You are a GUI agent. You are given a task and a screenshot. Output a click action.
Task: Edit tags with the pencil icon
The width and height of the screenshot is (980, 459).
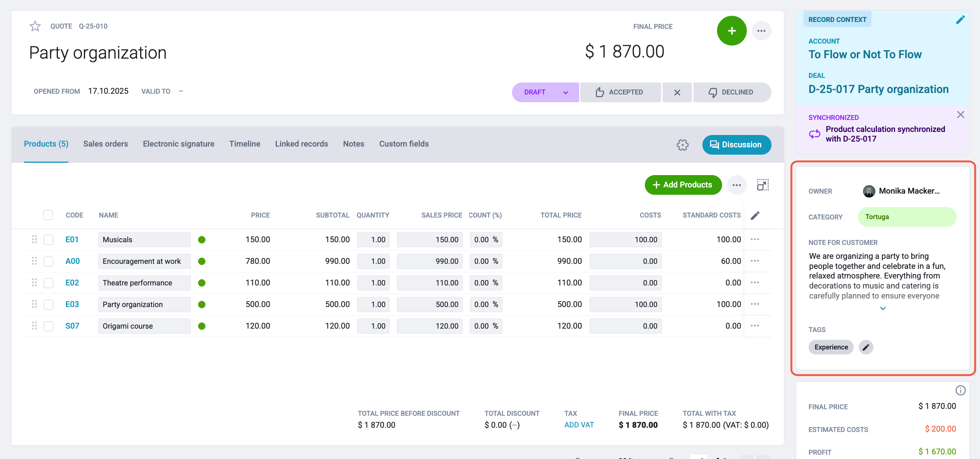pyautogui.click(x=866, y=347)
